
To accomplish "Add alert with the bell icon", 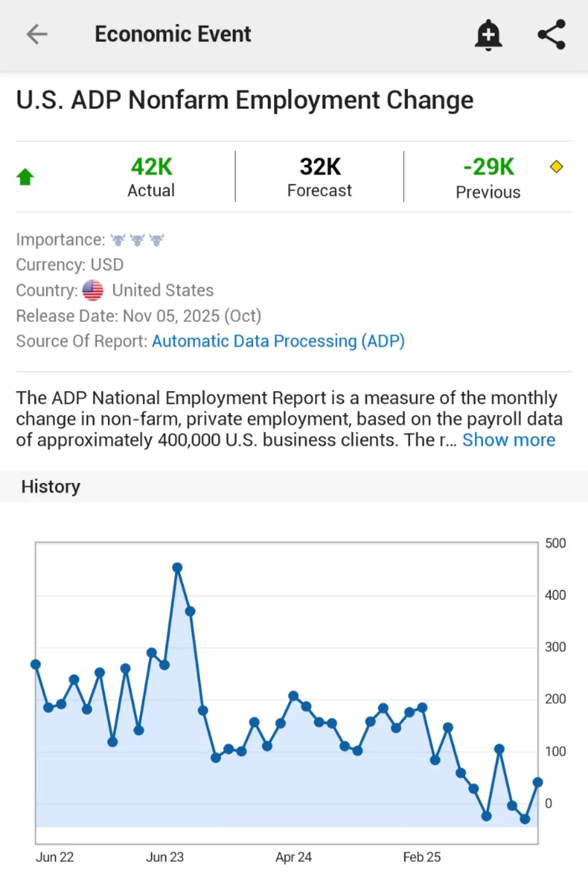I will pyautogui.click(x=488, y=35).
